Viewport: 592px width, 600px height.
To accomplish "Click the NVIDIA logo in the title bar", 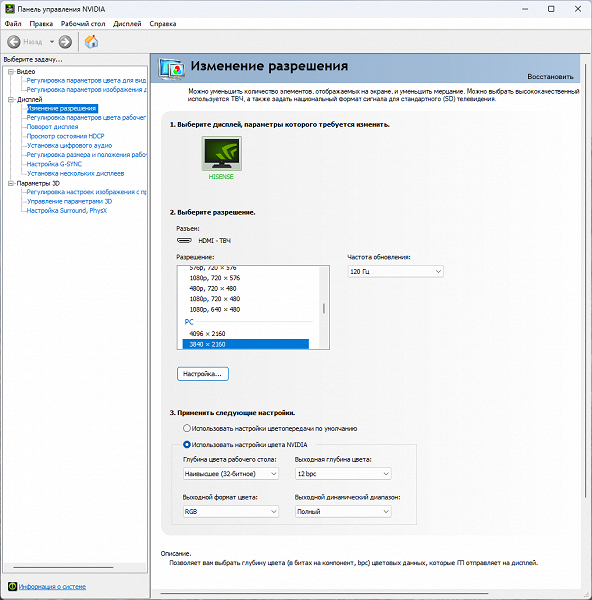I will tap(10, 9).
